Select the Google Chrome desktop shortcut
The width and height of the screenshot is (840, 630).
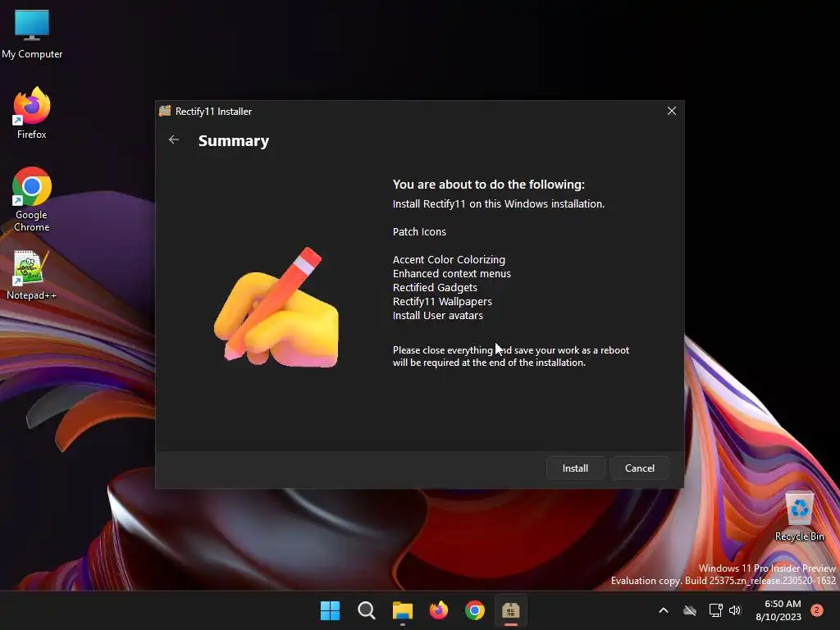tap(32, 200)
